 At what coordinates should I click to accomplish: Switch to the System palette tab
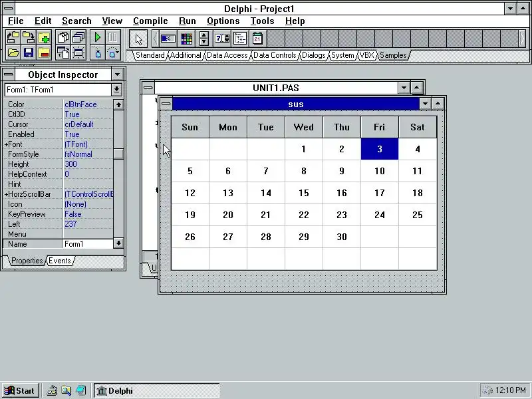(342, 55)
